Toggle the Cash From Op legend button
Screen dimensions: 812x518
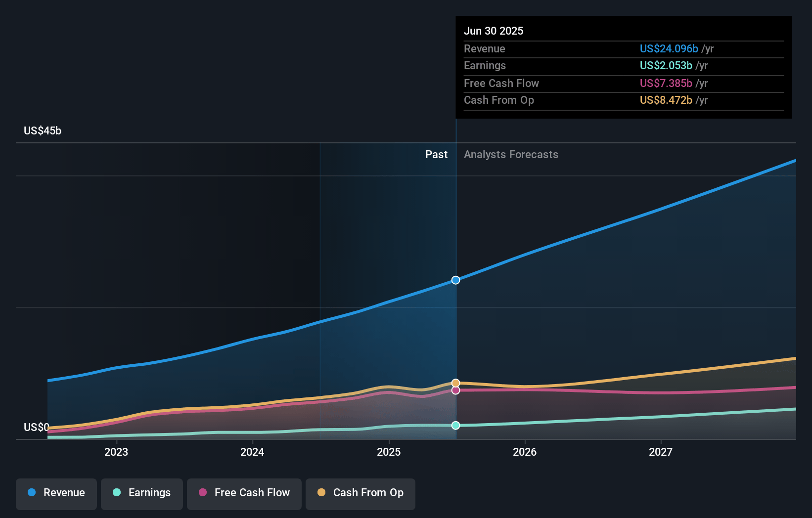pos(361,494)
